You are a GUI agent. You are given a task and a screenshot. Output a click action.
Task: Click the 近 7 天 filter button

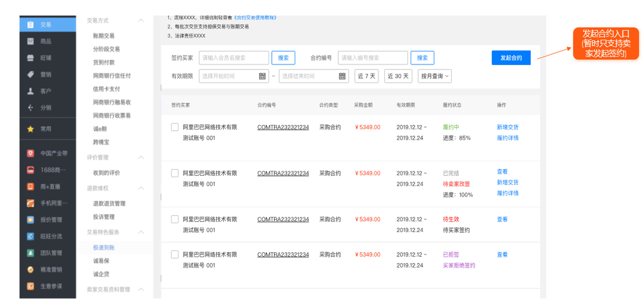(366, 76)
